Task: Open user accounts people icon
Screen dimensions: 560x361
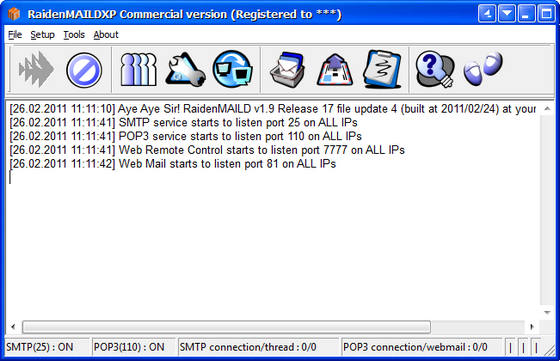Action: pos(139,69)
